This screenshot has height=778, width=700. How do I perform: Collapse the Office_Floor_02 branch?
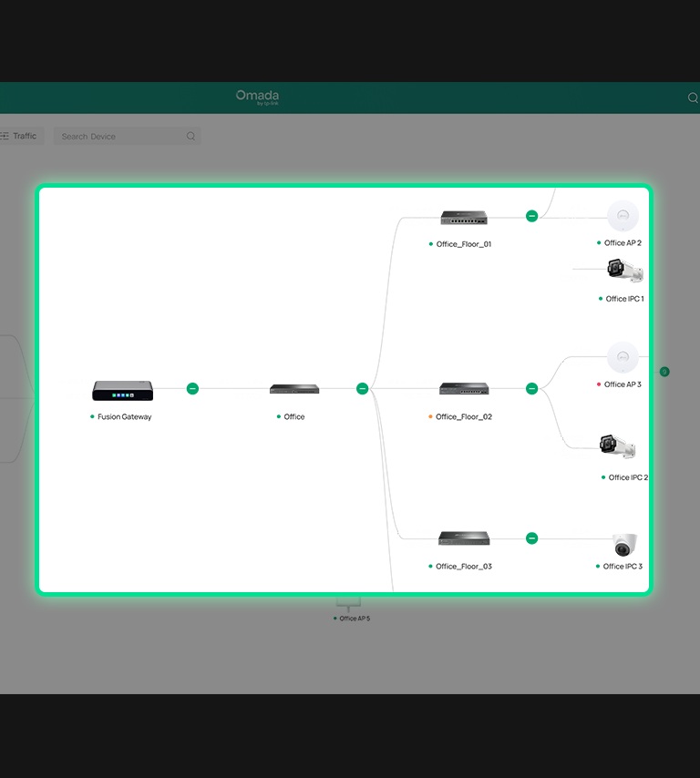pos(531,388)
